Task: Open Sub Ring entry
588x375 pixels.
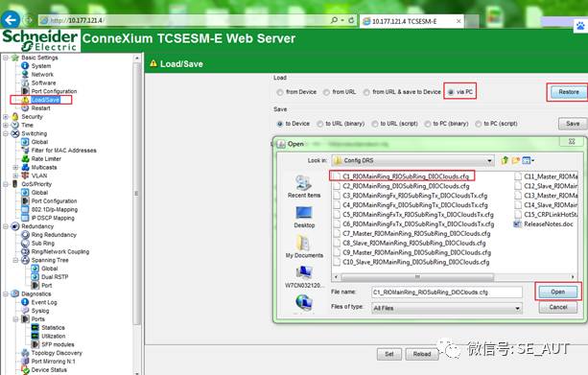Action: coord(43,244)
